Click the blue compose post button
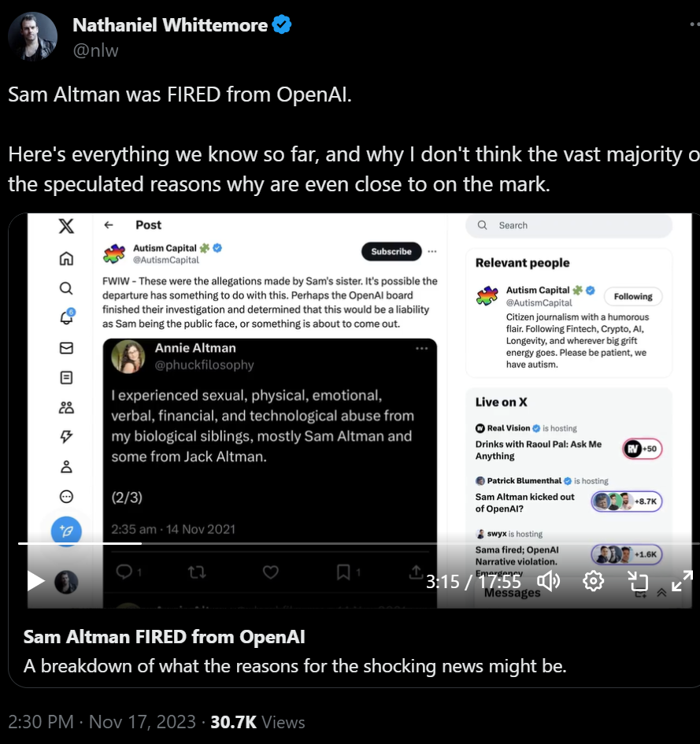This screenshot has height=744, width=700. pos(66,530)
